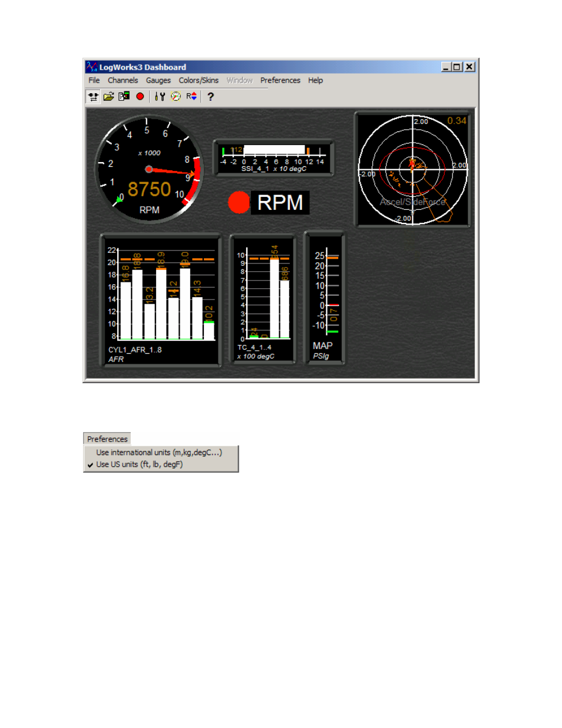
Task: Click the SSI_4_1 horizontal bar gauge
Action: [x=273, y=158]
